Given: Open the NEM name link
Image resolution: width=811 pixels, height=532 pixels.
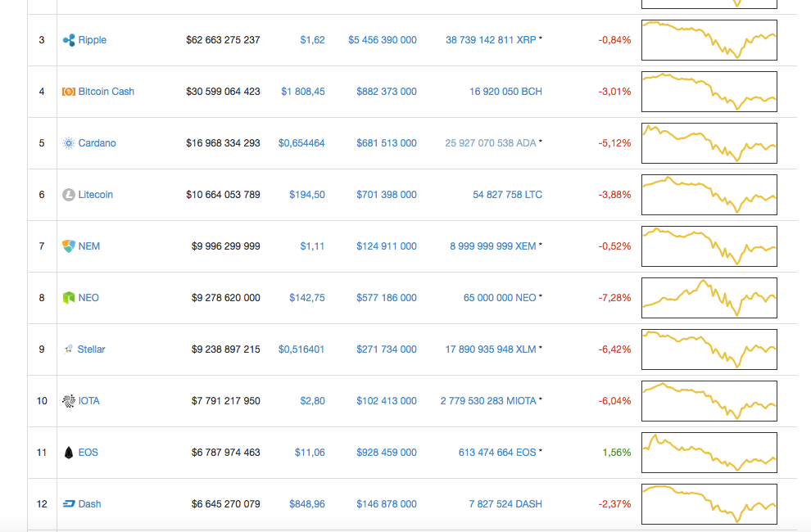Looking at the screenshot, I should click(x=89, y=246).
